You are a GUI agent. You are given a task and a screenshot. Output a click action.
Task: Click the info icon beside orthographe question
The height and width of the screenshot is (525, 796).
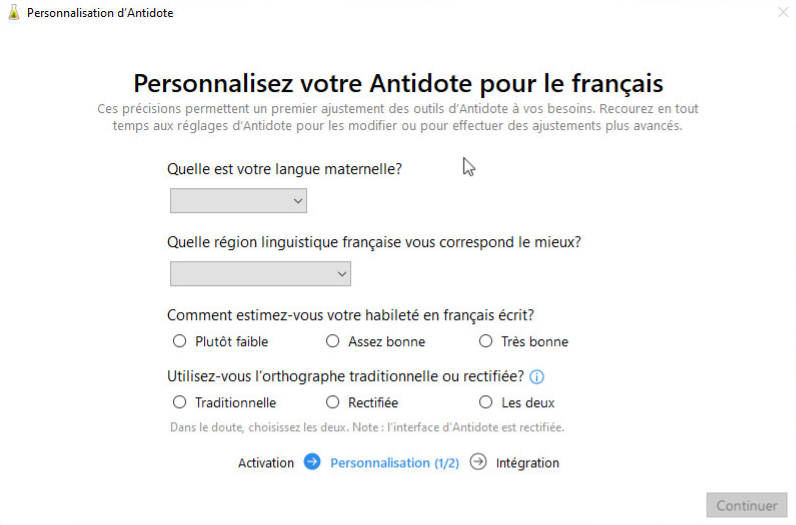[x=537, y=377]
